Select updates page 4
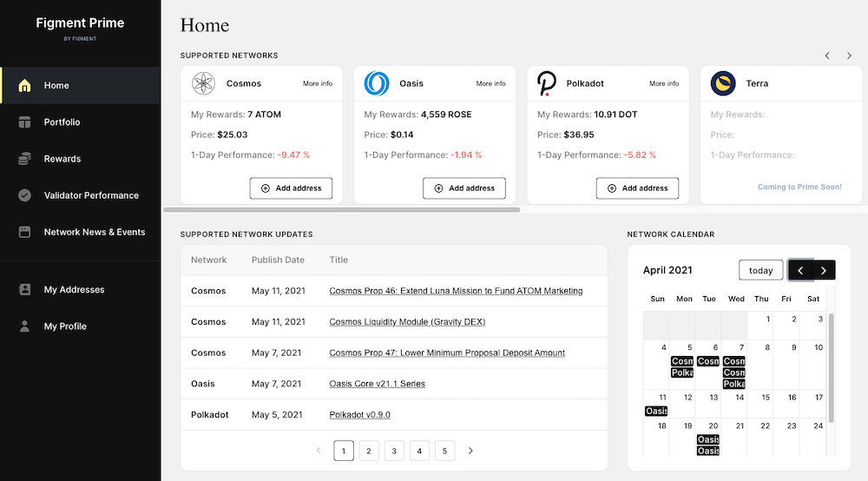 click(x=419, y=451)
